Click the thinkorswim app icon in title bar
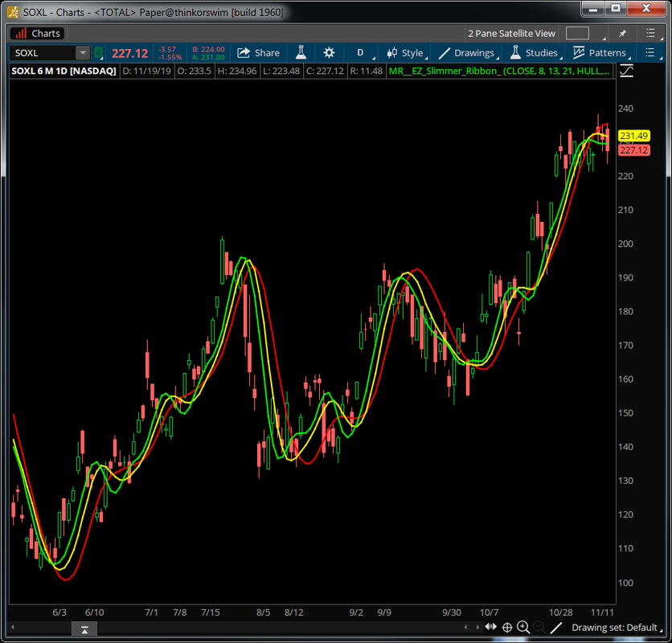This screenshot has height=643, width=672. click(x=14, y=12)
